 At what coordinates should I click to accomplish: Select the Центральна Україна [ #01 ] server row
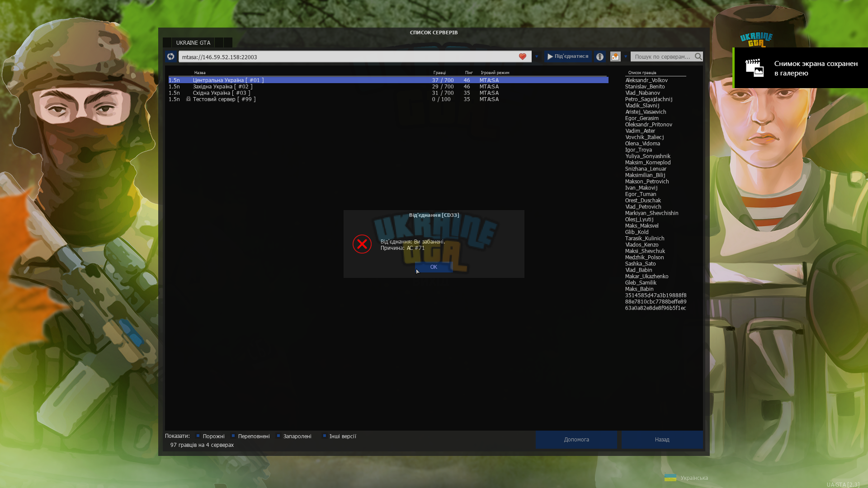pyautogui.click(x=388, y=80)
